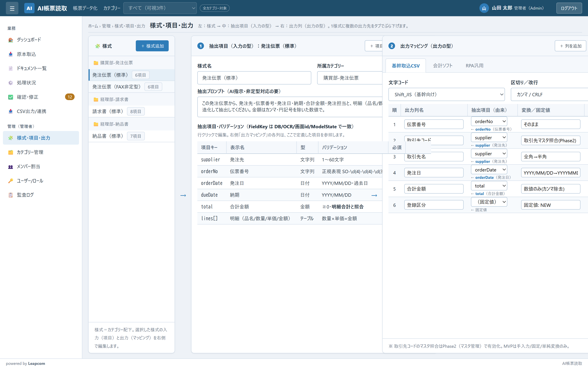This screenshot has width=588, height=368.
Task: Click the ホーム breadcrumb link
Action: pos(93,26)
